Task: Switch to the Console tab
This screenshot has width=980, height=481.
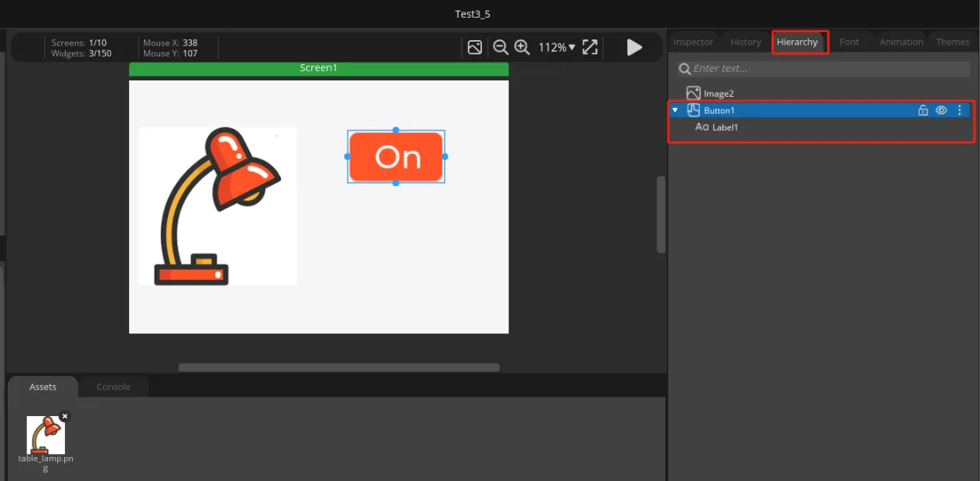Action: [x=113, y=387]
